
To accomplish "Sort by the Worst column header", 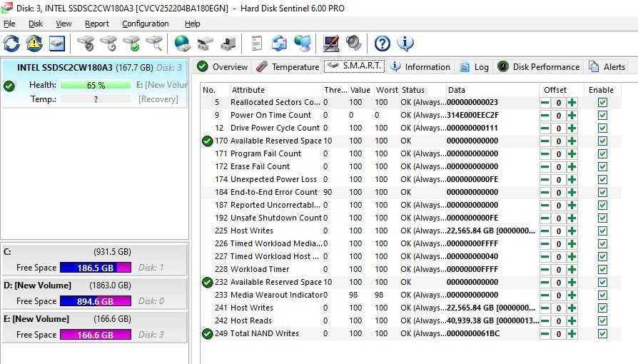I will [x=387, y=90].
